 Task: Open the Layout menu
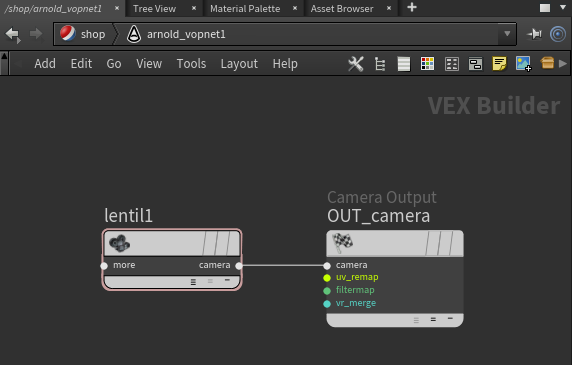pos(239,64)
